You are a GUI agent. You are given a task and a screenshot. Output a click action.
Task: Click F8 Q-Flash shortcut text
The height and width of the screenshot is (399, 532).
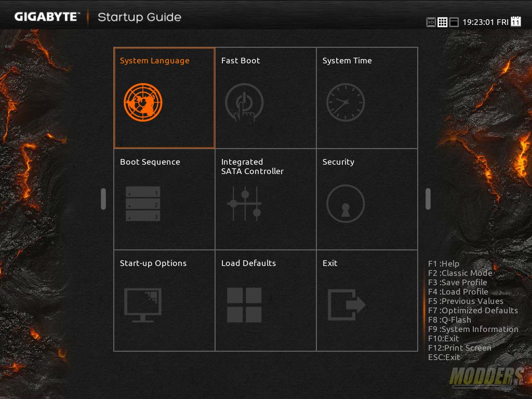449,320
